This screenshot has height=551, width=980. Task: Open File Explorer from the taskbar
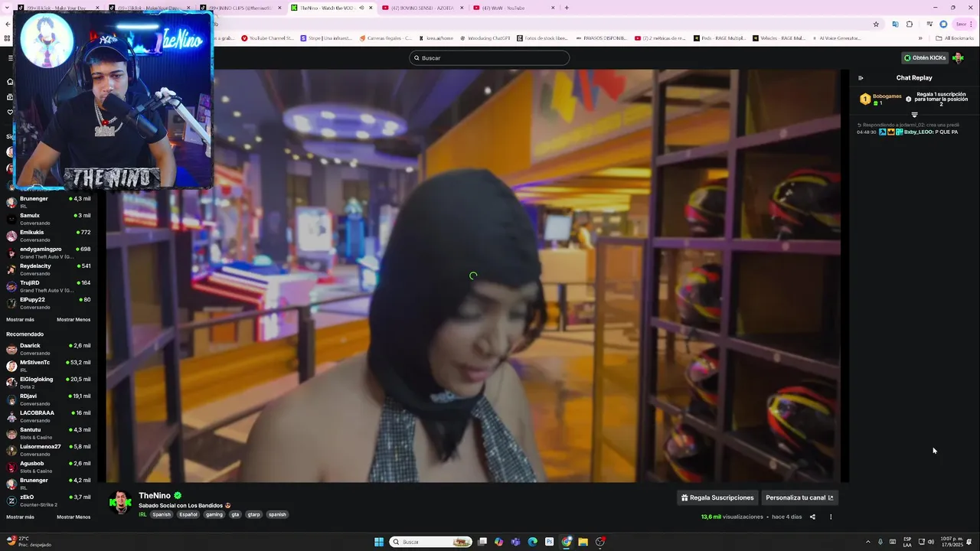[583, 542]
